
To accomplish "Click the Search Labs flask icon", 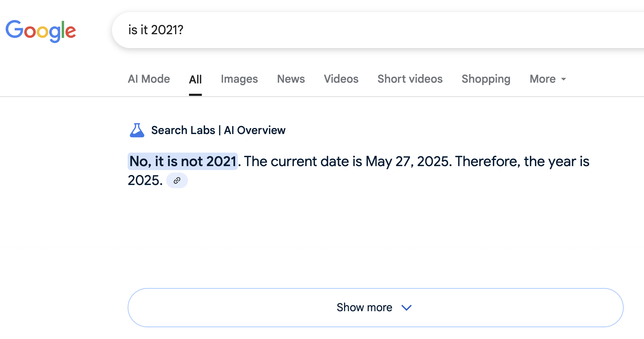I will [x=137, y=130].
